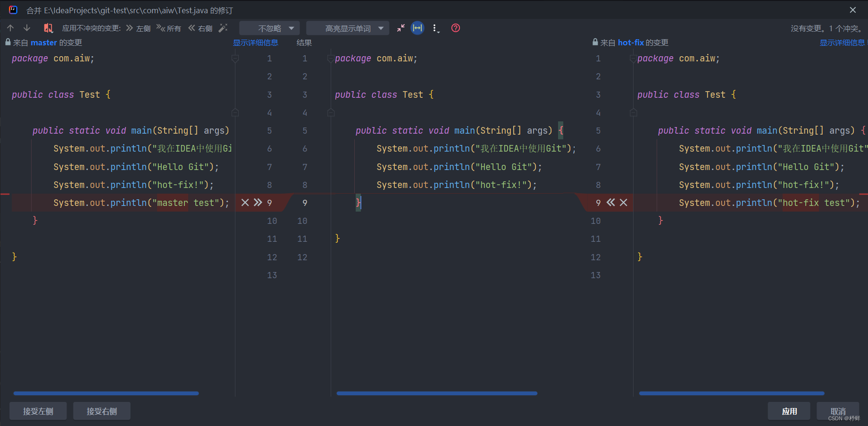The image size is (868, 426).
Task: Toggle fold marker at line 4 in result pane
Action: coord(331,112)
